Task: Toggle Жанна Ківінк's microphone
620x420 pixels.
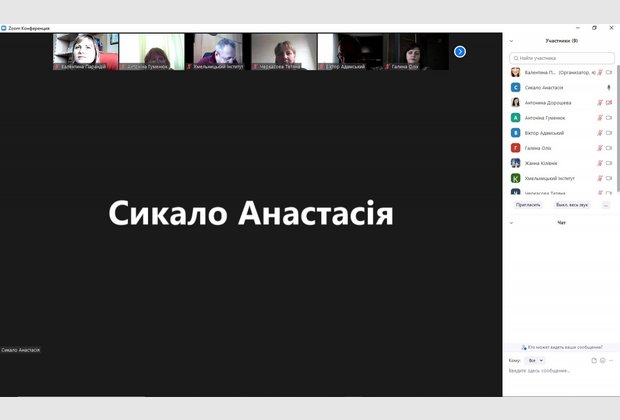Action: point(600,163)
